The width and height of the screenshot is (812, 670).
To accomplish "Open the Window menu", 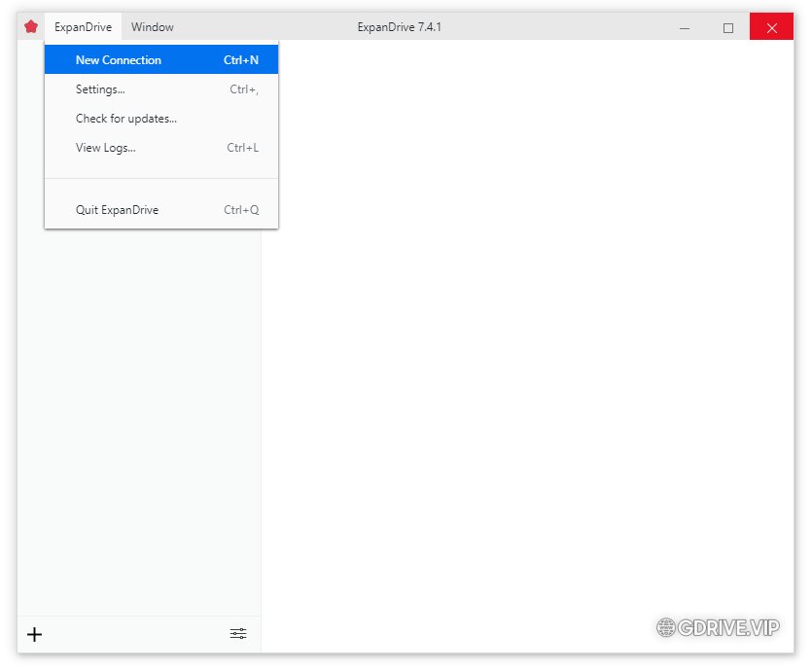I will coord(153,27).
